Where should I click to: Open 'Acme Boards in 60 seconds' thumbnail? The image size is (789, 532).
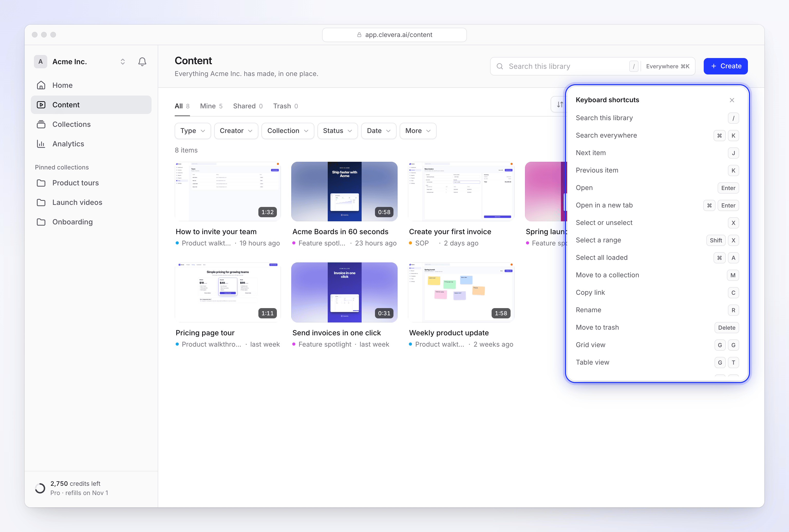[344, 192]
